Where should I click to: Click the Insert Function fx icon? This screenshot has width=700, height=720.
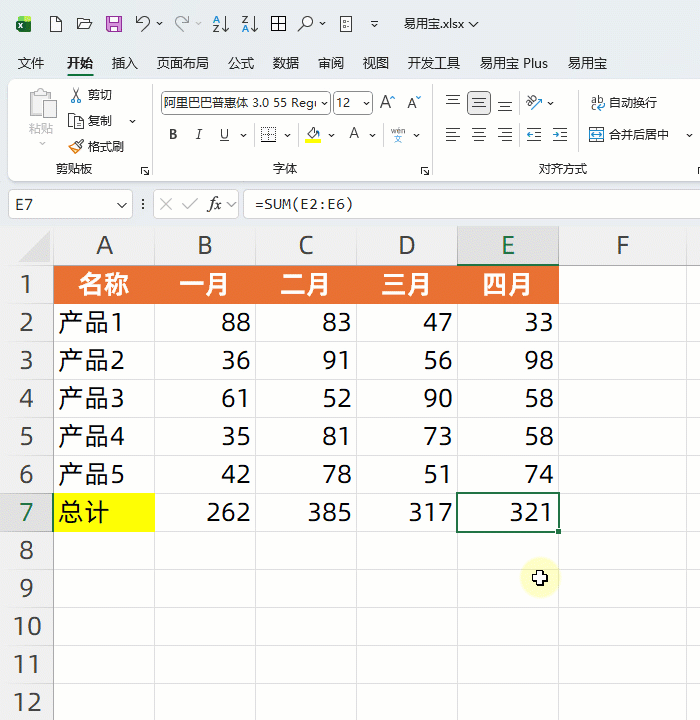click(214, 204)
